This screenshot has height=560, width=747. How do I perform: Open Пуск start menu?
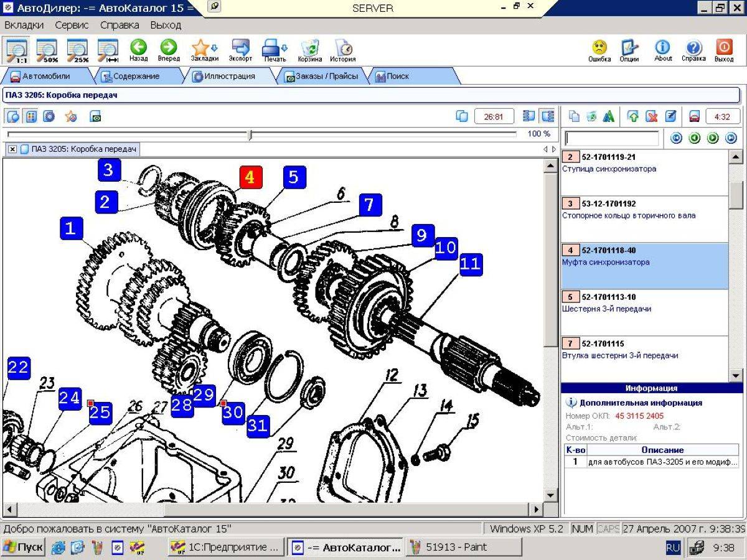(23, 548)
